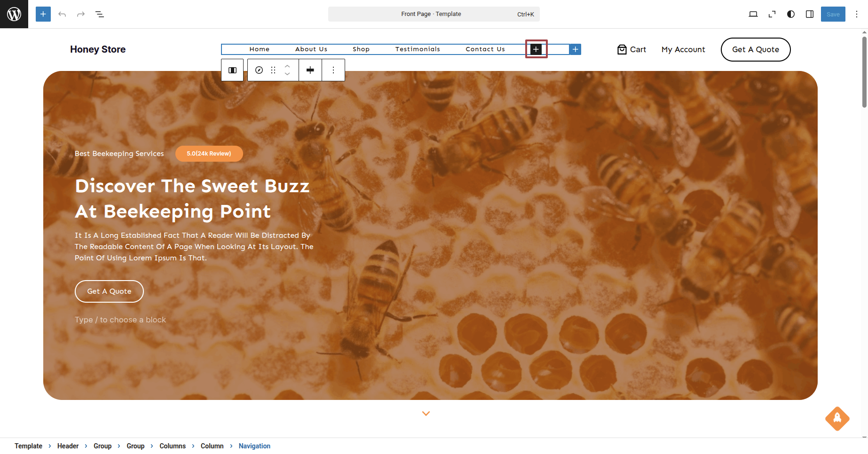This screenshot has height=454, width=868.
Task: Click the Navigation block compass icon
Action: [x=259, y=70]
